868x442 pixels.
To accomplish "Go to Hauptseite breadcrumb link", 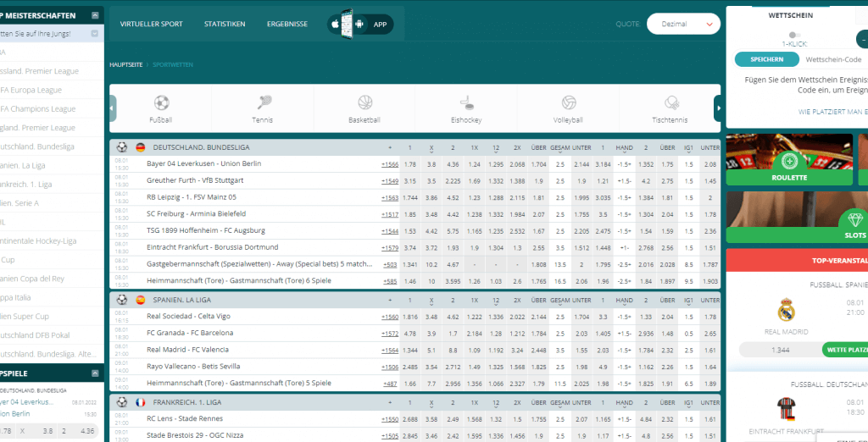I will [x=125, y=64].
